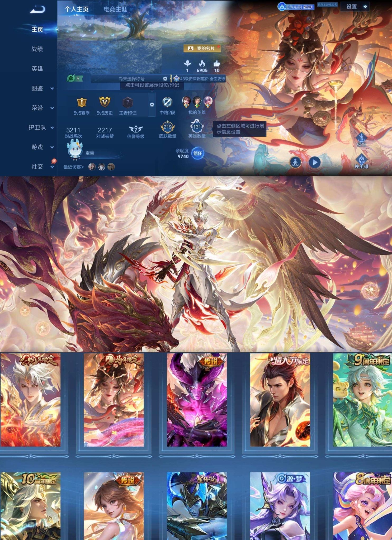Switch to the 电竞生涯 tab

coord(115,9)
